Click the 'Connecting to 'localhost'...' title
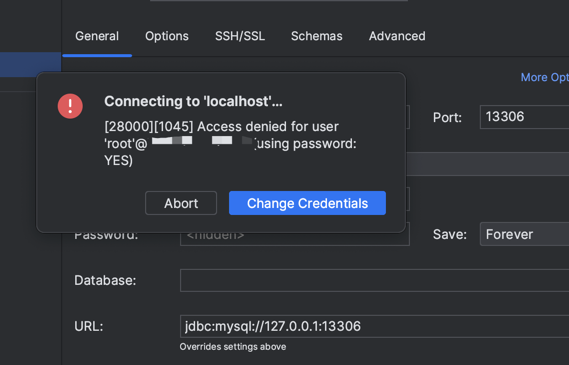The image size is (569, 365). pos(193,102)
